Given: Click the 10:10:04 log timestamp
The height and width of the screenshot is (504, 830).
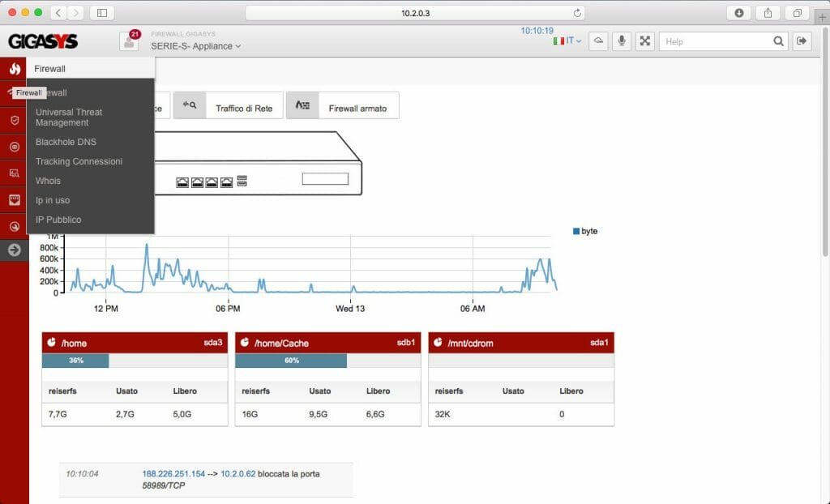Looking at the screenshot, I should pyautogui.click(x=82, y=474).
